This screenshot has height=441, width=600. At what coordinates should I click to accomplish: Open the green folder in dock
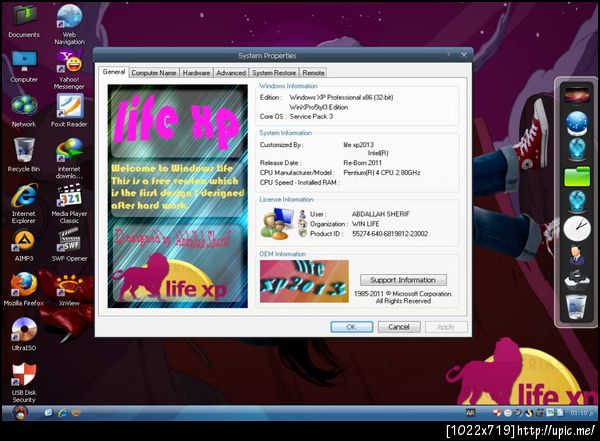(577, 176)
